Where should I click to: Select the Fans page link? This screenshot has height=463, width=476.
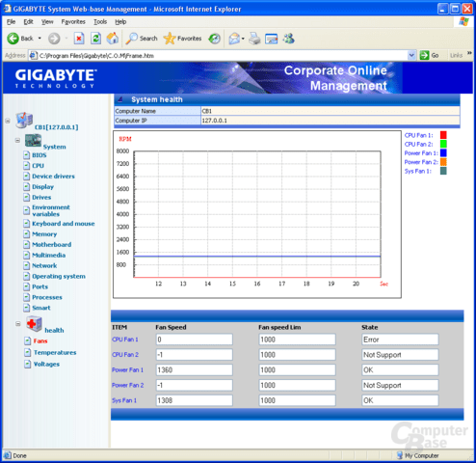click(40, 340)
